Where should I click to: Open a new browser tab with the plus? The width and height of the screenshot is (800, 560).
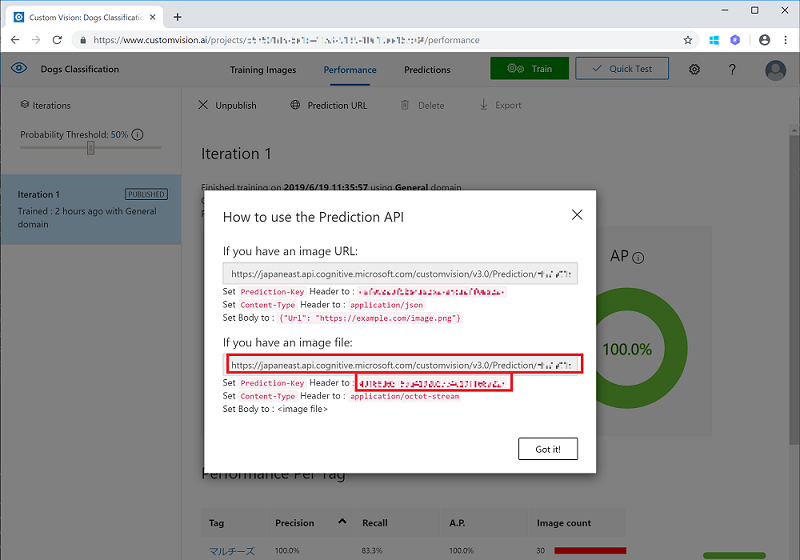[177, 17]
